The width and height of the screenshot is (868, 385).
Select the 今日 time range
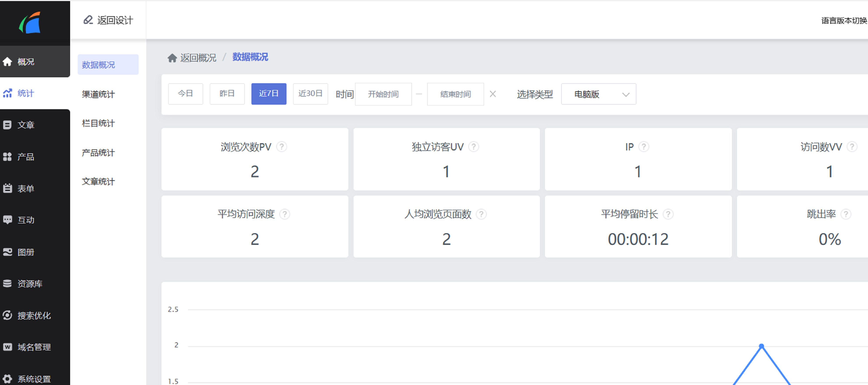pyautogui.click(x=185, y=94)
